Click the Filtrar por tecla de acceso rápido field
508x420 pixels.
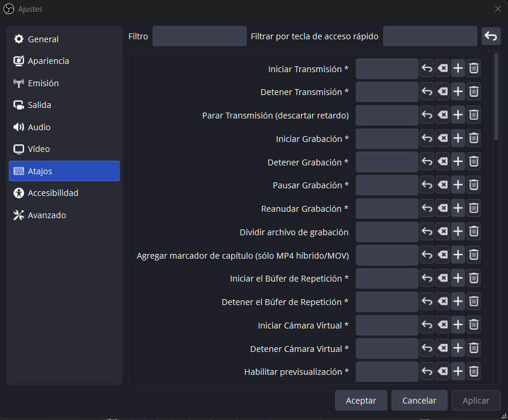[x=430, y=36]
